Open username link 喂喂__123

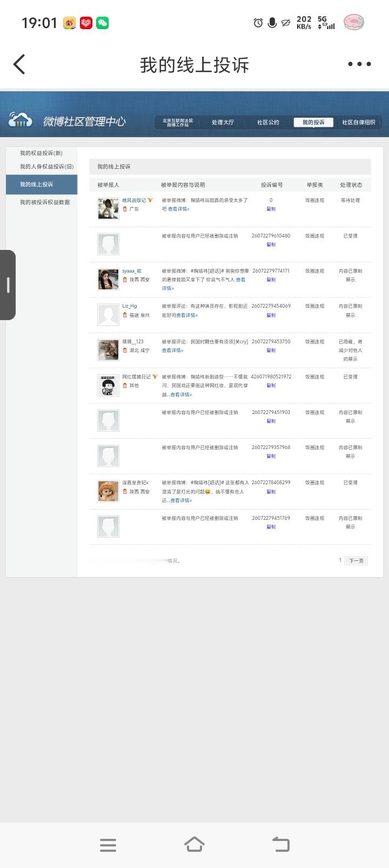point(133,342)
